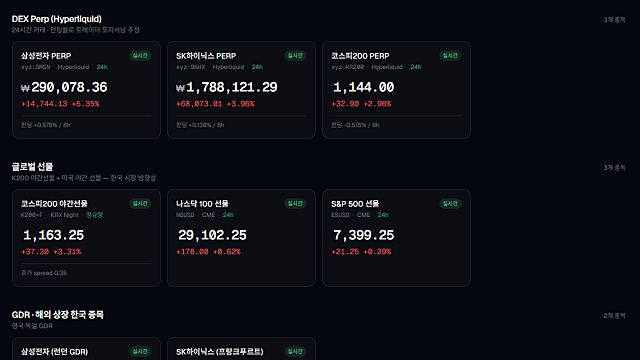
Task: Click the Hyperliquid label on SK하이닉스 PERP card
Action: pos(228,67)
